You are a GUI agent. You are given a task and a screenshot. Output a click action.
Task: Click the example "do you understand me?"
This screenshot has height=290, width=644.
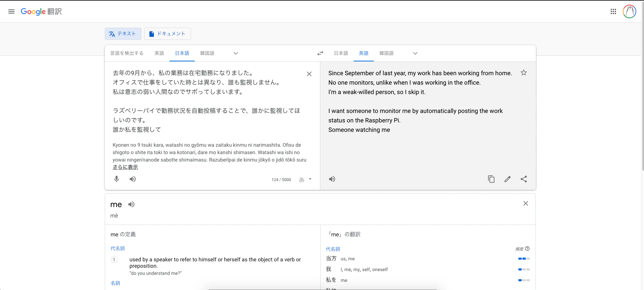pyautogui.click(x=156, y=273)
